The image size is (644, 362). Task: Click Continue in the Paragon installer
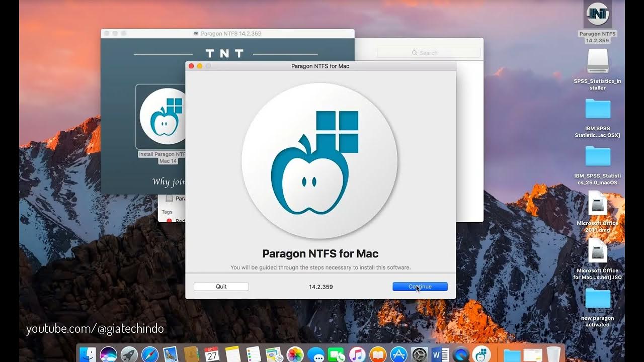click(x=420, y=287)
